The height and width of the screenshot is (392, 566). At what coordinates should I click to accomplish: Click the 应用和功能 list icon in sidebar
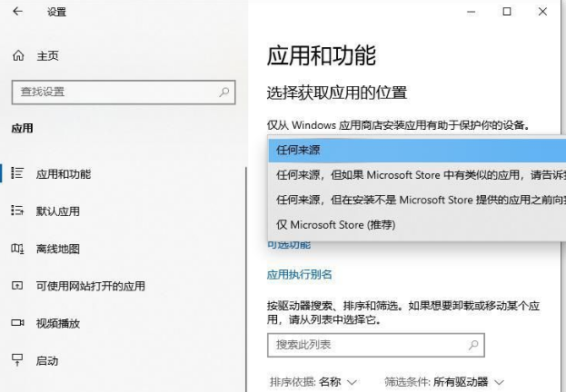[17, 173]
